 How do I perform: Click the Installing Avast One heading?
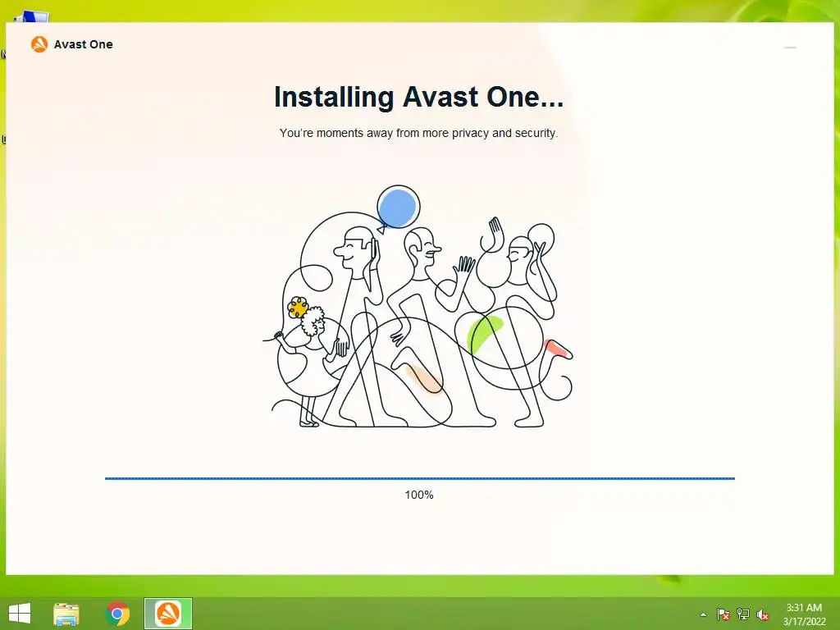[418, 97]
